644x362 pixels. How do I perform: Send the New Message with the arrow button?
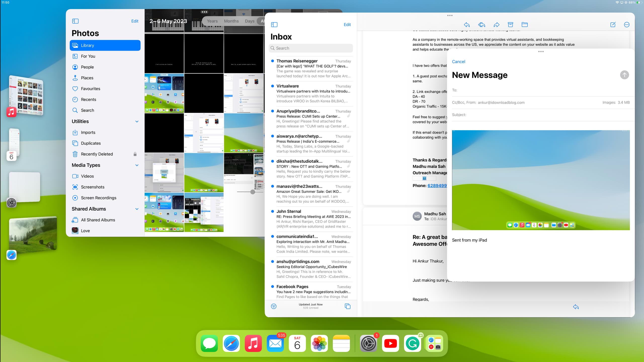point(624,75)
